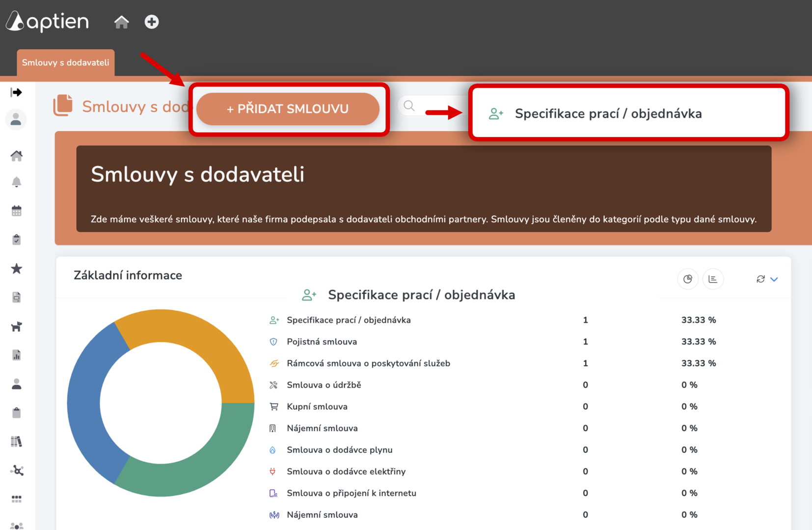Screen dimensions: 812x530
Task: Open the user avatar in sidebar
Action: (x=16, y=119)
